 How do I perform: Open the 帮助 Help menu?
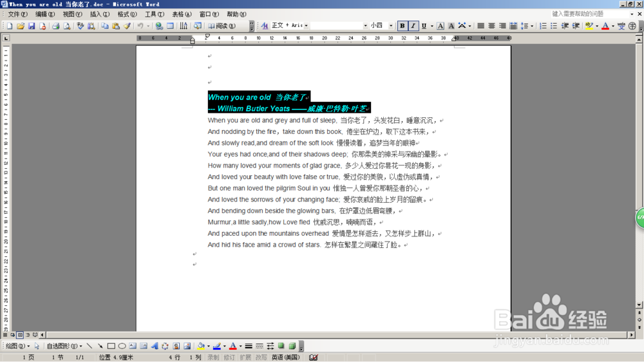pos(236,14)
